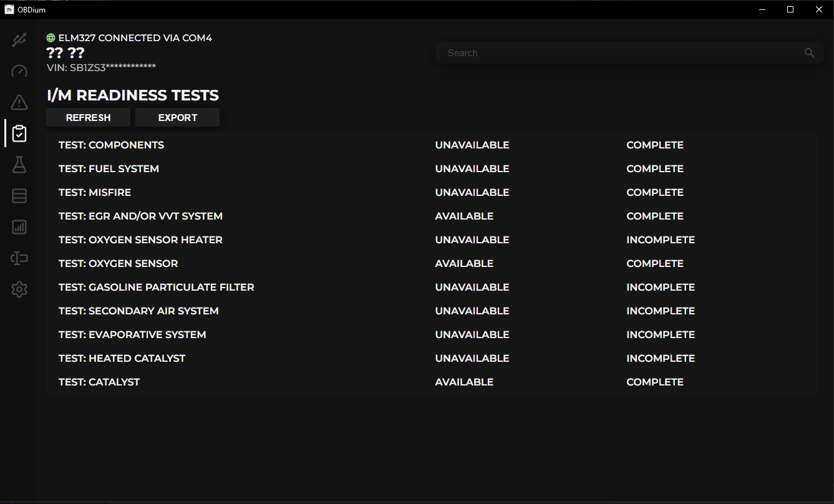Open the connection plug icon in sidebar
The image size is (834, 504).
(x=19, y=41)
